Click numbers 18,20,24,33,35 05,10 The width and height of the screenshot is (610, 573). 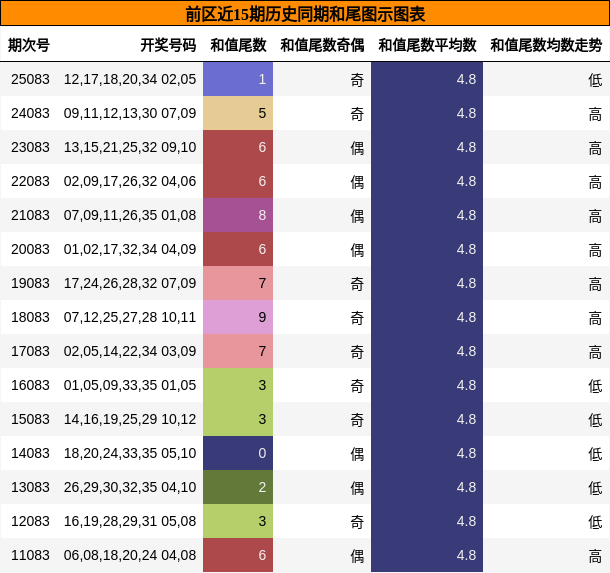pos(130,453)
